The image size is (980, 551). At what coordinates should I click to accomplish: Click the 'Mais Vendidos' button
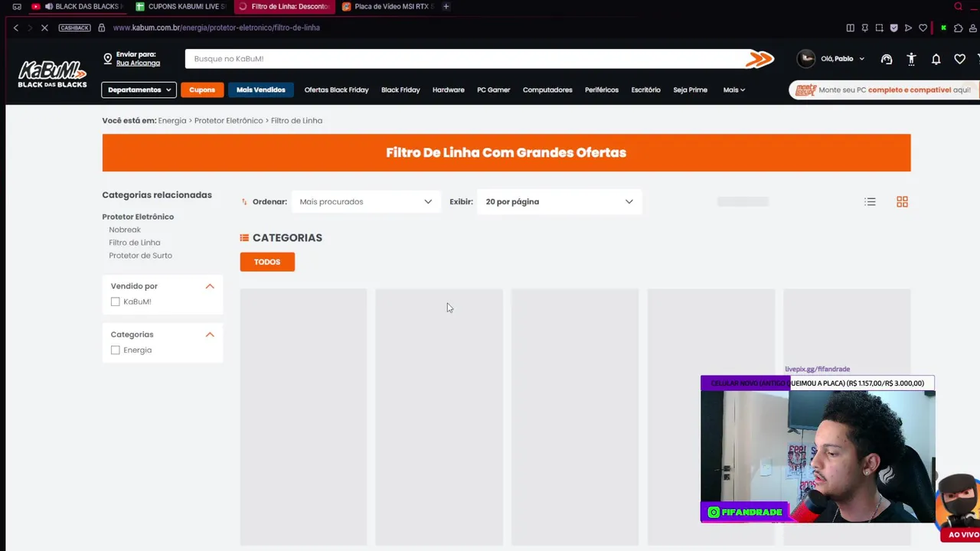point(260,90)
